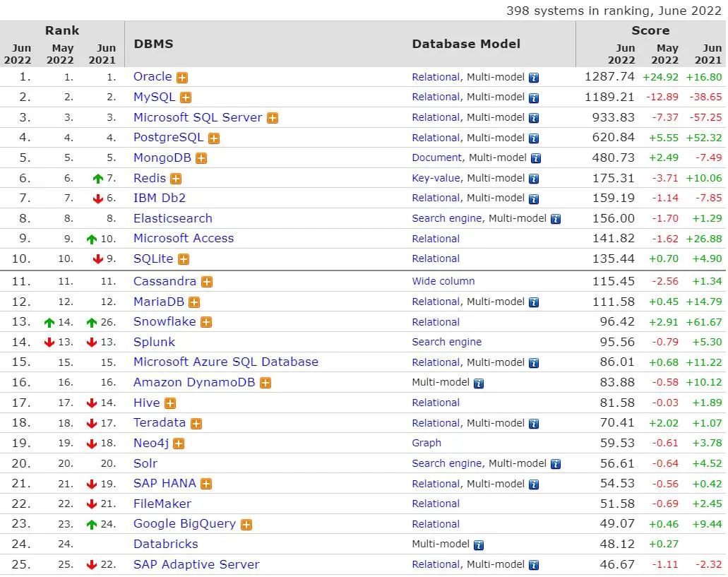
Task: Click the plus icon next to Teradata
Action: [x=196, y=424]
